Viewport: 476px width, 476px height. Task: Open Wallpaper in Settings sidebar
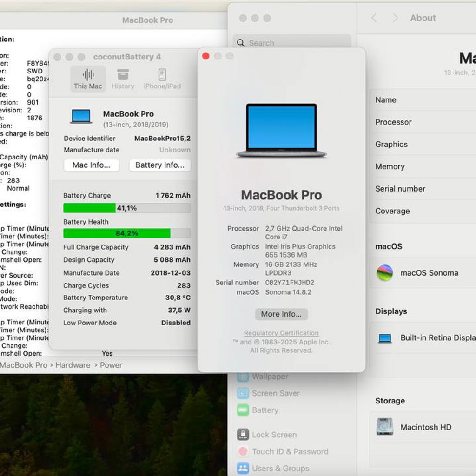[263, 377]
